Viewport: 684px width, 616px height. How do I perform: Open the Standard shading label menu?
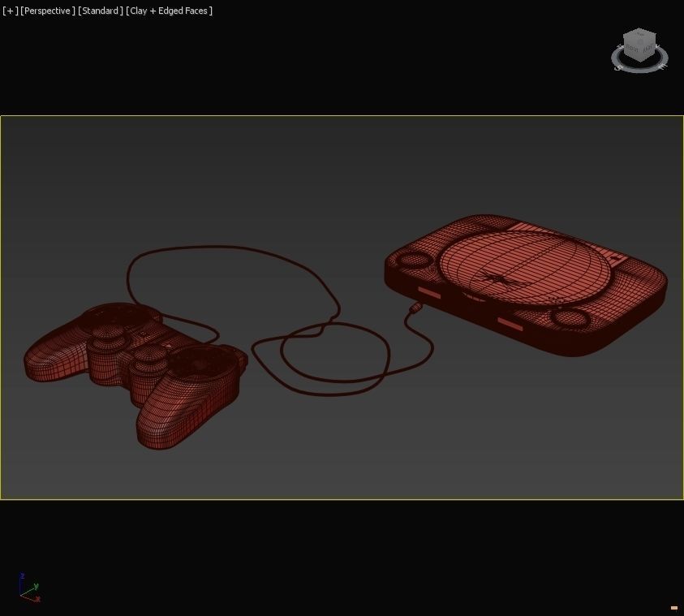(101, 11)
